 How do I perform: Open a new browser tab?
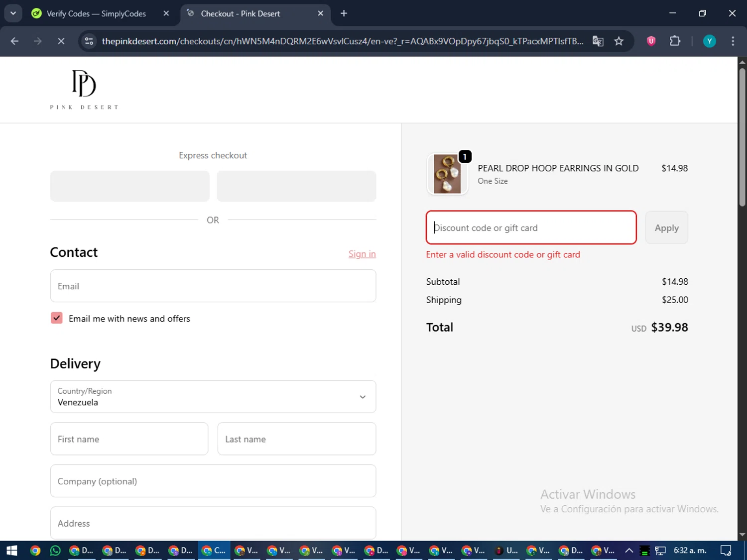(x=344, y=13)
